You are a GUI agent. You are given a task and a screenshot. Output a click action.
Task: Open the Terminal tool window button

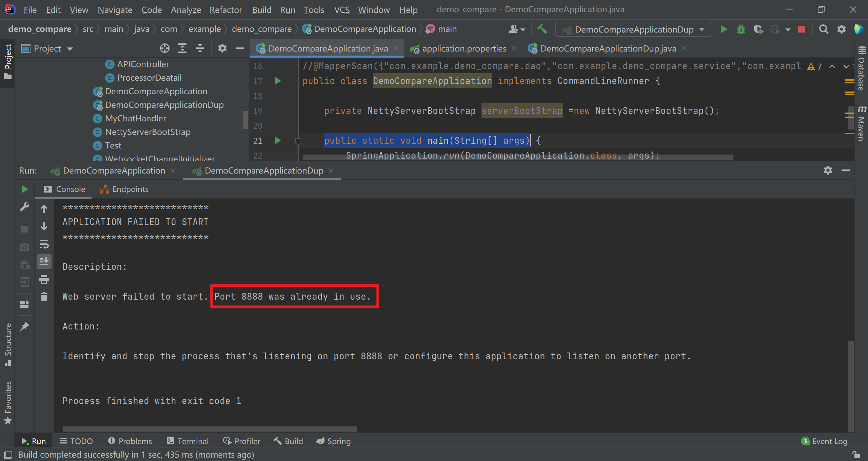click(x=188, y=441)
